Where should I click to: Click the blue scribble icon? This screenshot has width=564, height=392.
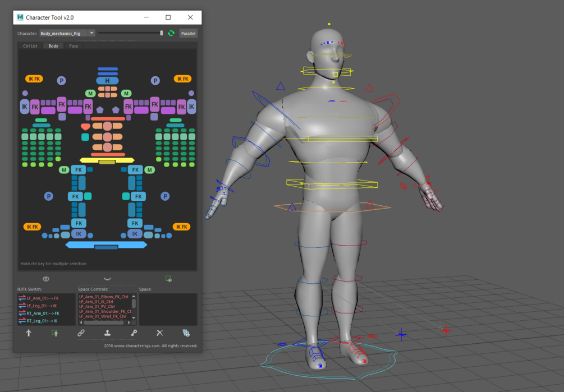click(x=186, y=333)
